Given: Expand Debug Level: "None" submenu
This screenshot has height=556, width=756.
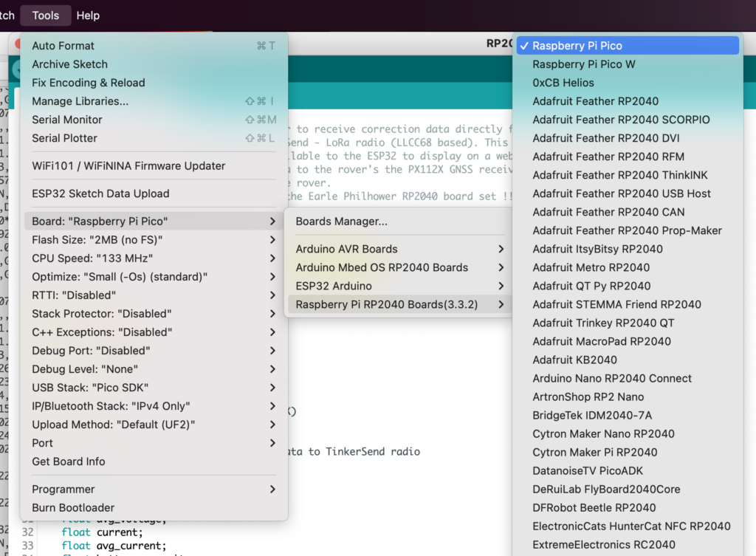Looking at the screenshot, I should point(154,369).
